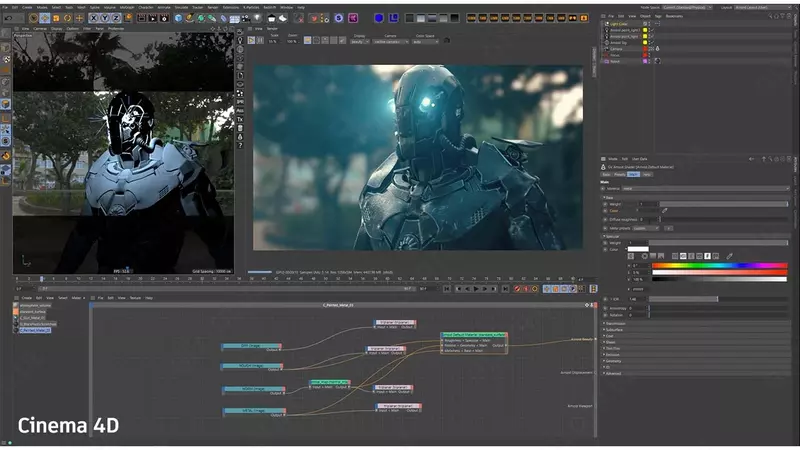
Task: Click the Undo arrow icon in the top toolbar
Action: click(x=6, y=18)
